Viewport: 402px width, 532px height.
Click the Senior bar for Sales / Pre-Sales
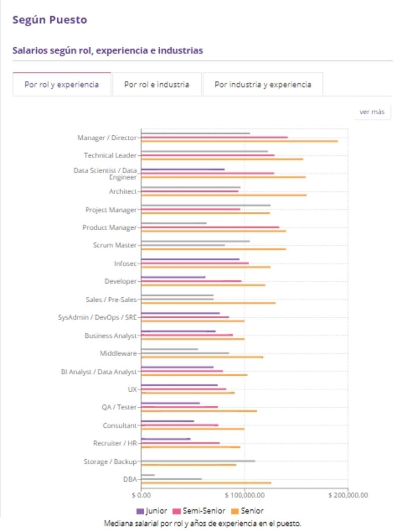click(208, 303)
